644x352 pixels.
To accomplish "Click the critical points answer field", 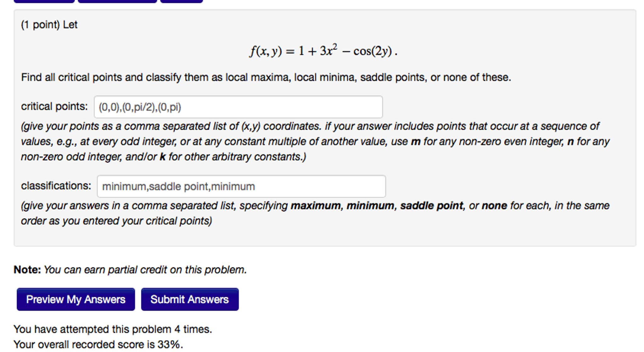I will (238, 107).
